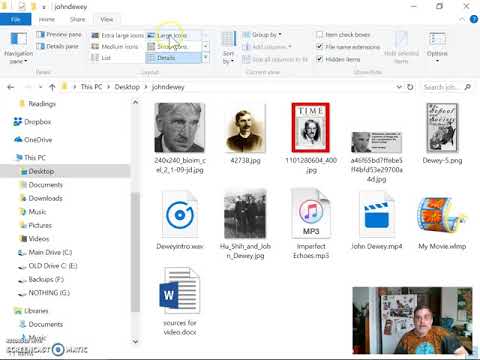
Task: Switch to the Home ribbon tab
Action: coord(47,20)
